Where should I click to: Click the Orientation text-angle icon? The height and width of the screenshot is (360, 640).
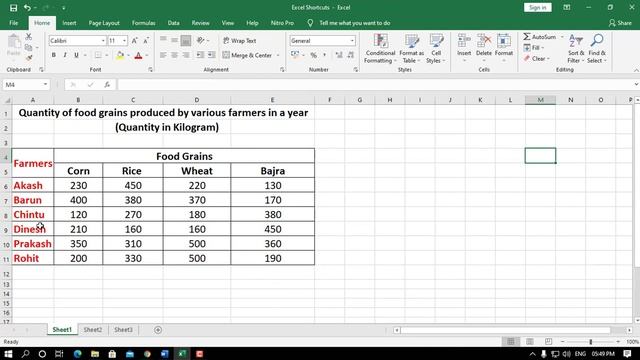(x=200, y=40)
